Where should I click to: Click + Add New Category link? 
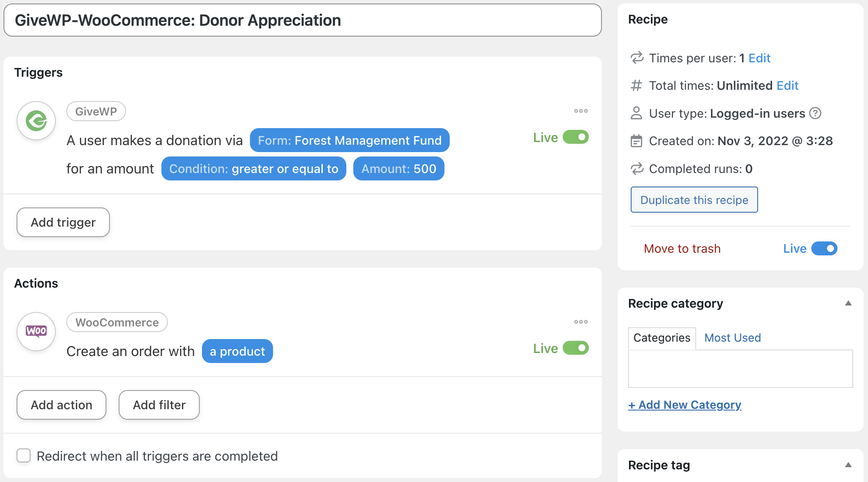point(685,405)
